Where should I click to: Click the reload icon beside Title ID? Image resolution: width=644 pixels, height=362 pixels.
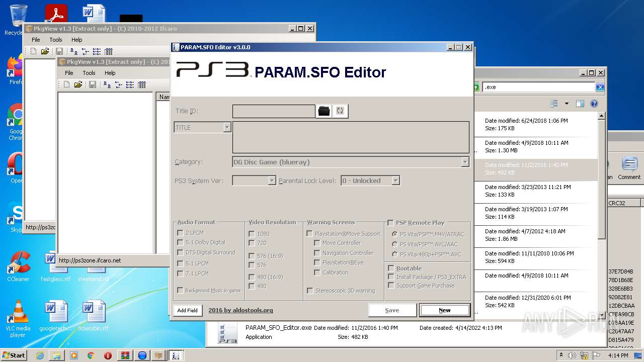pos(340,111)
